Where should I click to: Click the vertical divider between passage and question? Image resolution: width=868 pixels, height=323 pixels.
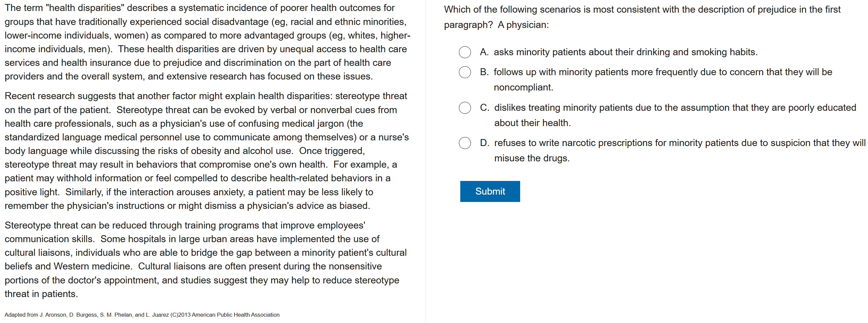(x=426, y=162)
